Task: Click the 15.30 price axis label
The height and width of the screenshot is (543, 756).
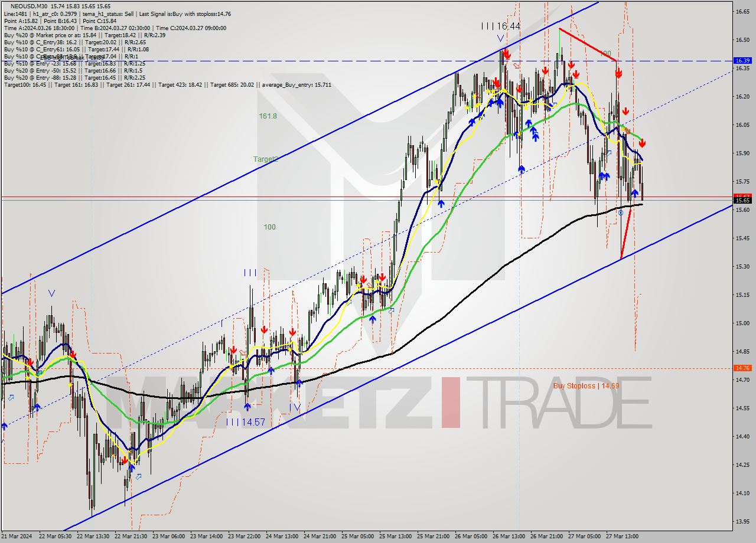Action: (742, 266)
